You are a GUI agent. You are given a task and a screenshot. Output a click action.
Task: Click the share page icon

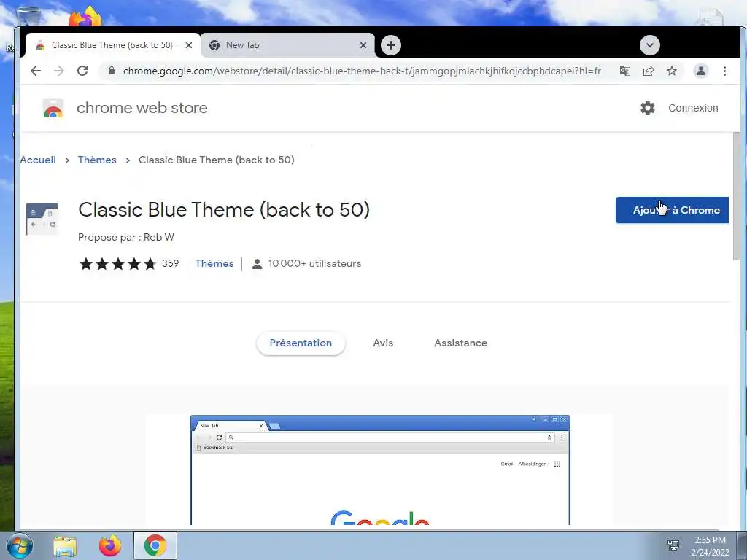tap(649, 71)
